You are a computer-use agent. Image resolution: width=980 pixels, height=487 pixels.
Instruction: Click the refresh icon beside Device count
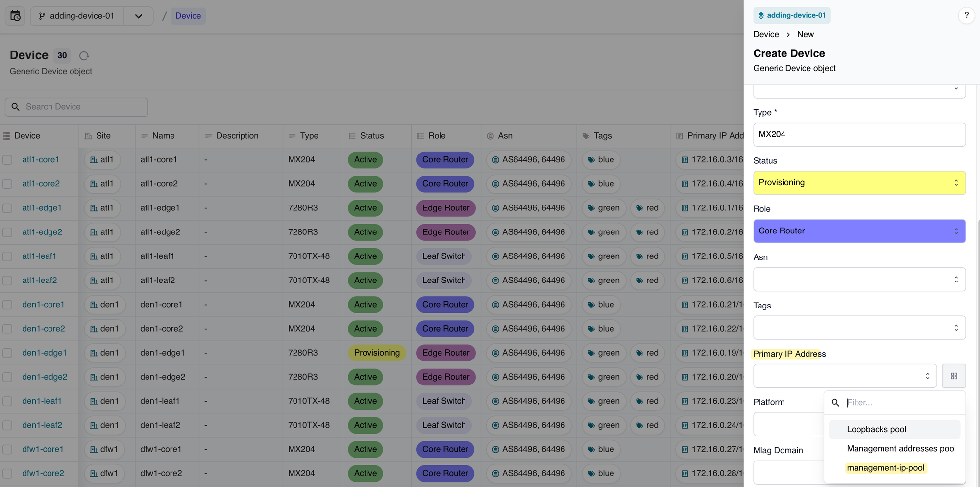click(x=84, y=56)
